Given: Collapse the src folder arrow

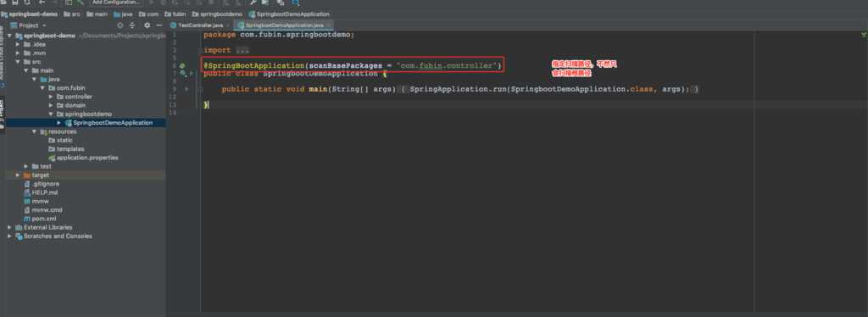Looking at the screenshot, I should click(18, 62).
